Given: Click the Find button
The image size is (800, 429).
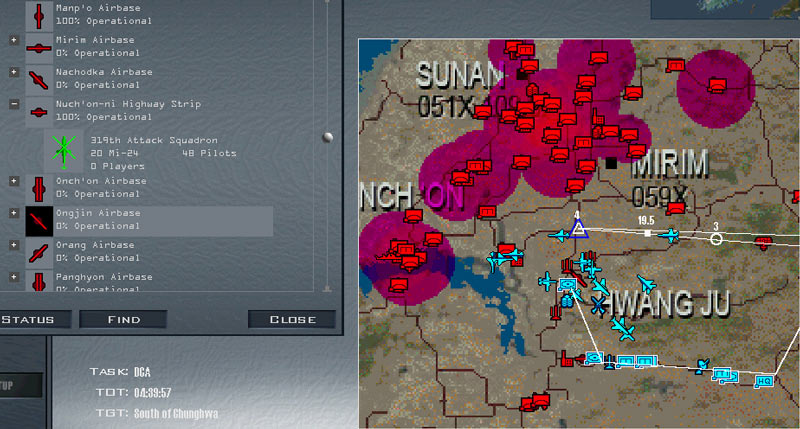Looking at the screenshot, I should point(123,319).
